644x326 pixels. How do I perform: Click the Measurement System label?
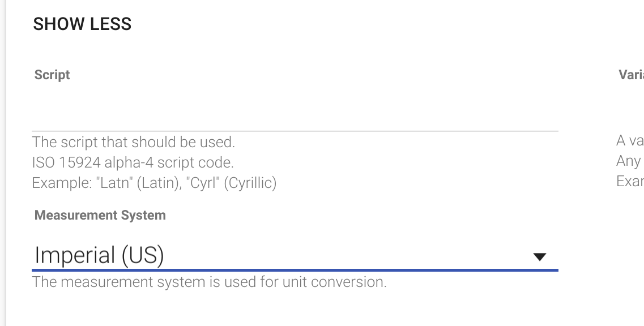tap(100, 215)
